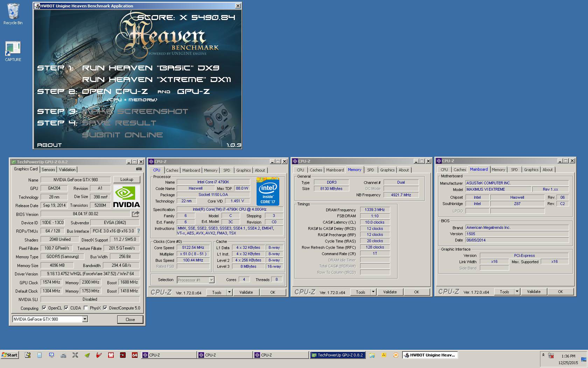Click the Lookup button in GPU-Z
The height and width of the screenshot is (368, 588).
pos(127,179)
